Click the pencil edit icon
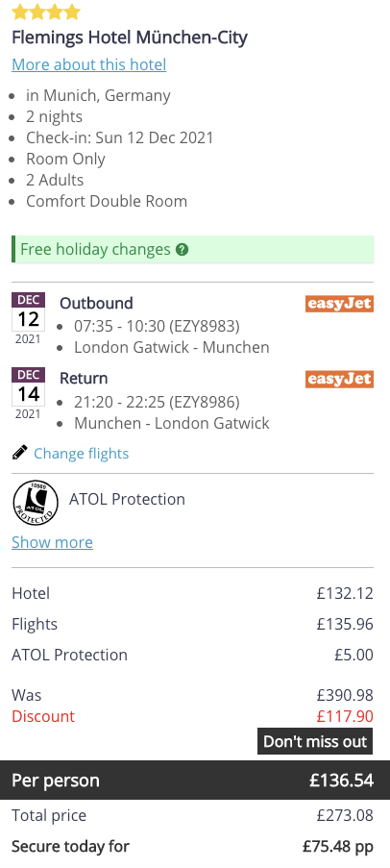The width and height of the screenshot is (390, 868). point(19,454)
